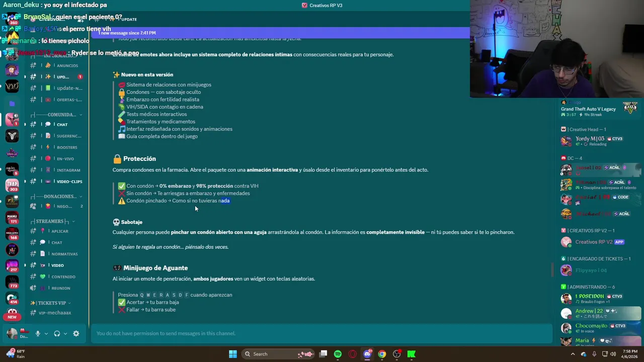Image resolution: width=644 pixels, height=362 pixels.
Task: Open the SQUID GAMES server icon
Action: pos(12,168)
